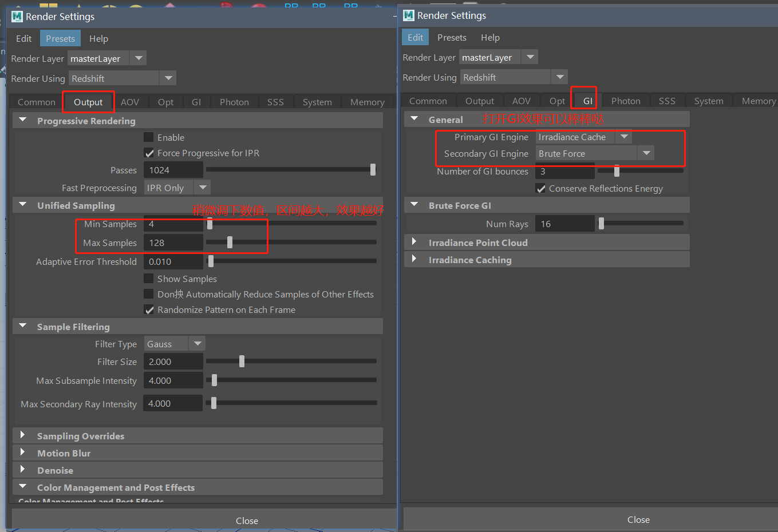Open the Edit menu in the Output settings window
This screenshot has width=778, height=532.
(x=24, y=38)
